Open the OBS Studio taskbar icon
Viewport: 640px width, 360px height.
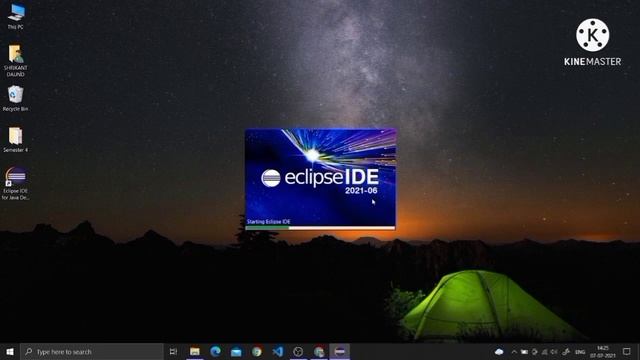click(x=298, y=351)
